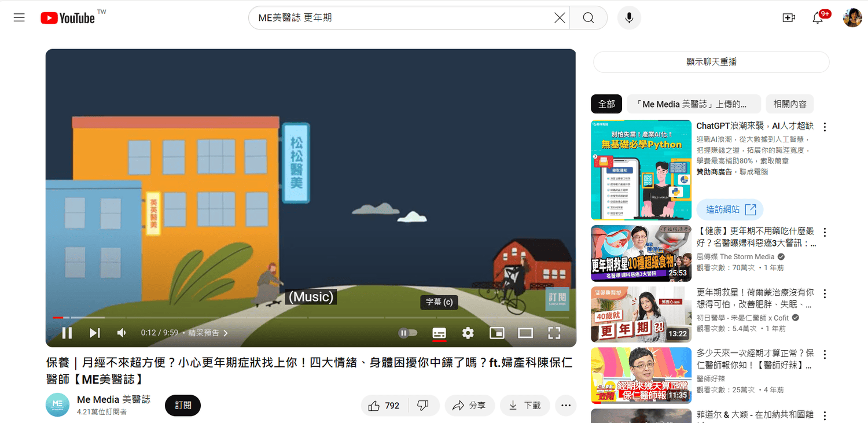Screen dimensions: 868x423
Task: Click 造訪網站 visit site button
Action: click(x=730, y=209)
